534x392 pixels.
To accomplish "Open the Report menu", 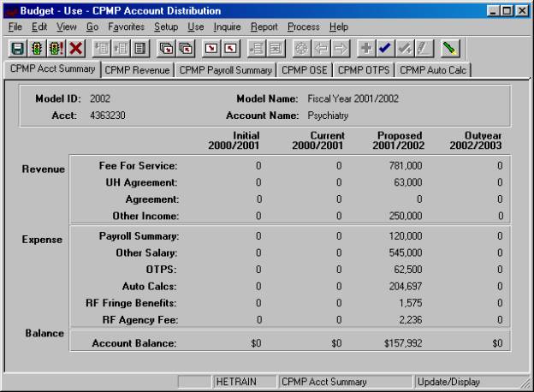I will (x=266, y=27).
